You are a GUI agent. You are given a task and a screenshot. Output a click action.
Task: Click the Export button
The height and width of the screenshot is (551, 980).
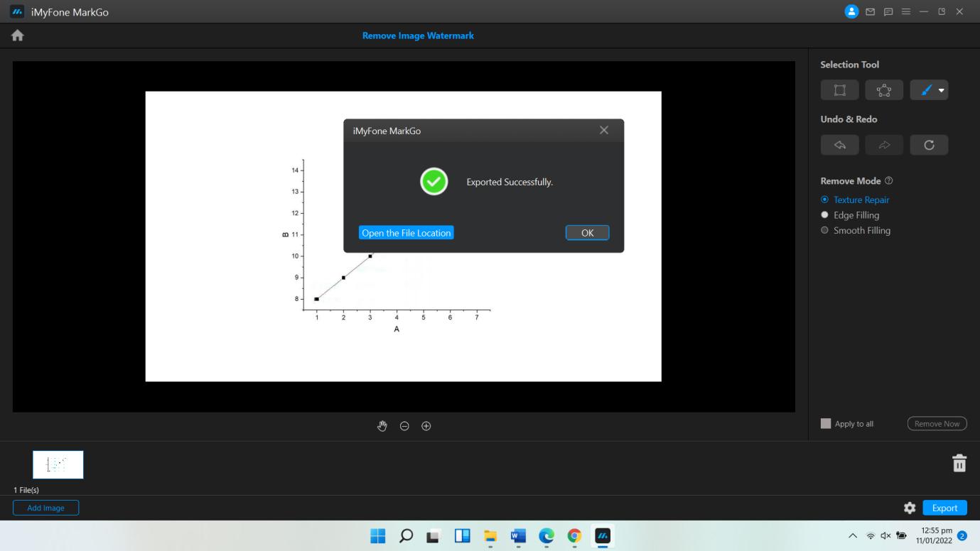point(944,508)
